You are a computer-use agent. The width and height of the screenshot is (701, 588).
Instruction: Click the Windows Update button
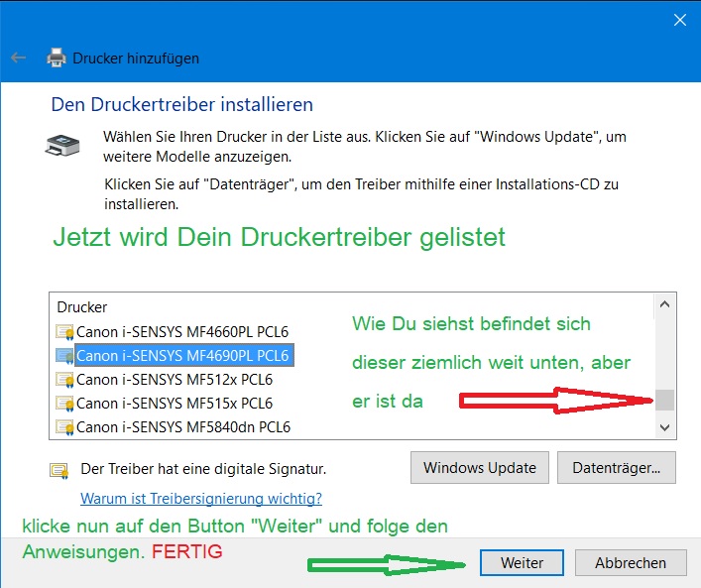(x=480, y=468)
